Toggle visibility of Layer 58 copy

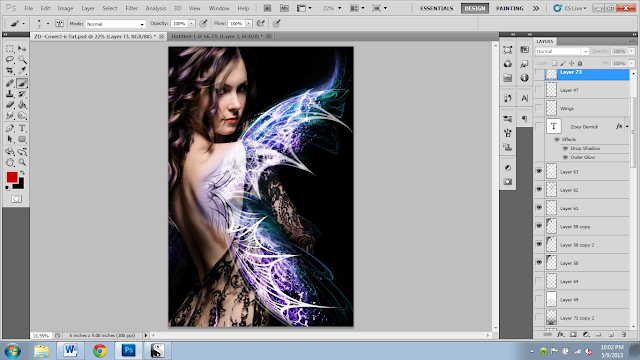[539, 226]
